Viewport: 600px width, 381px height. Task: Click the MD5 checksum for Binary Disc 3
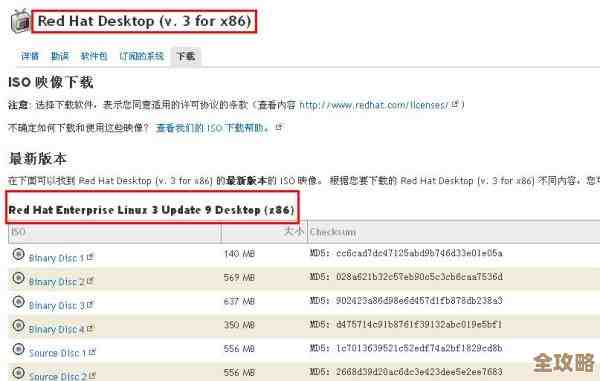pos(406,301)
